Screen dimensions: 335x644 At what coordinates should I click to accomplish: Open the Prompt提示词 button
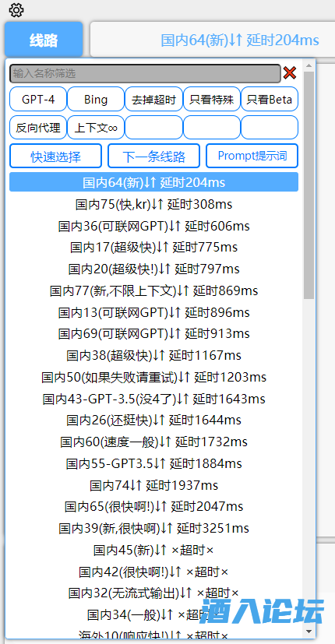(252, 156)
